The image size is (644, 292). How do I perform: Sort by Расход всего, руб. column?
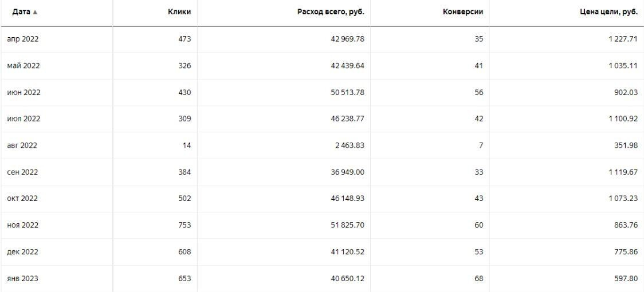333,13
